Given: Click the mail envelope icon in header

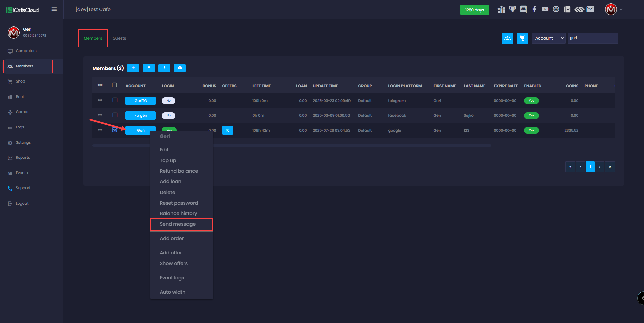Looking at the screenshot, I should point(590,9).
